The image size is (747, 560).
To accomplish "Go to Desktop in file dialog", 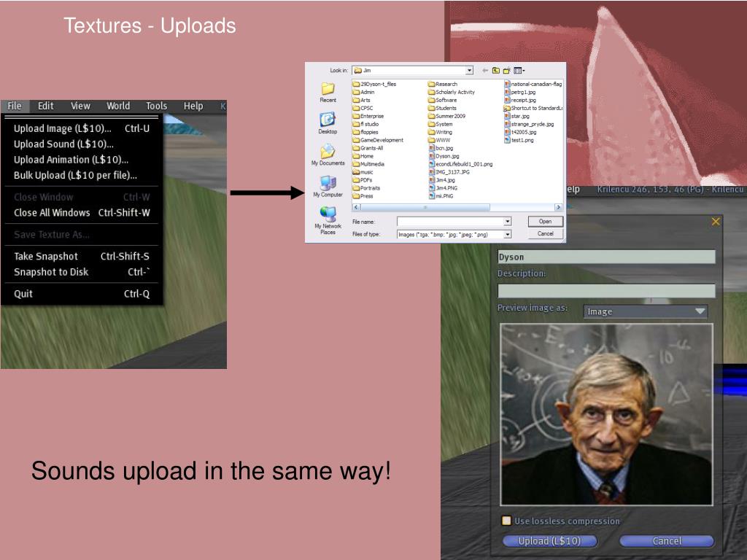I will point(328,122).
